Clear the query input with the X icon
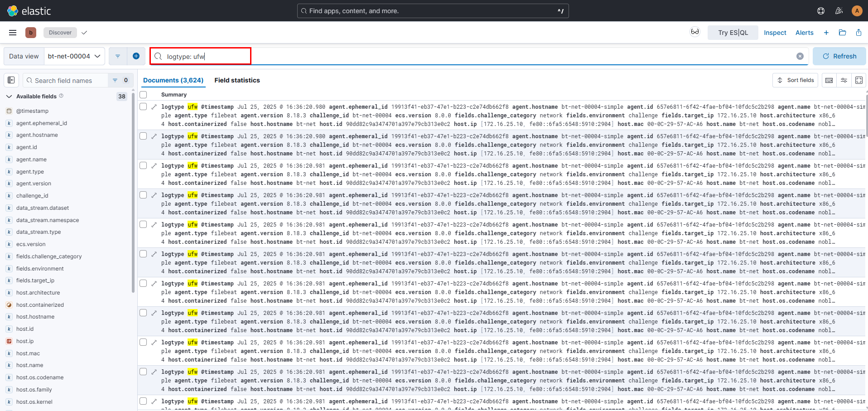Image resolution: width=868 pixels, height=411 pixels. (800, 56)
